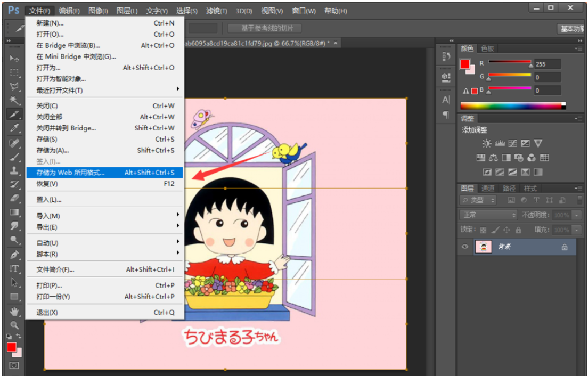Switch to the 通道 channels tab
588x376 pixels.
489,188
